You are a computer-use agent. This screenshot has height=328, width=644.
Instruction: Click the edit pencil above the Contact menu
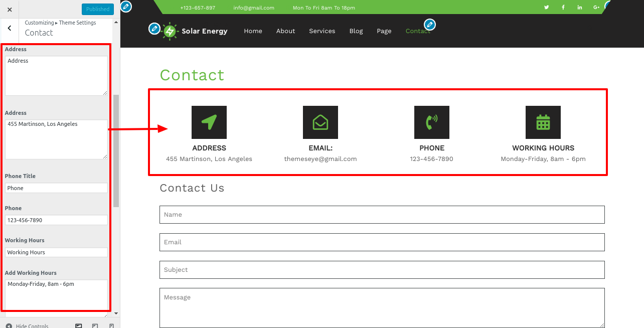point(430,24)
